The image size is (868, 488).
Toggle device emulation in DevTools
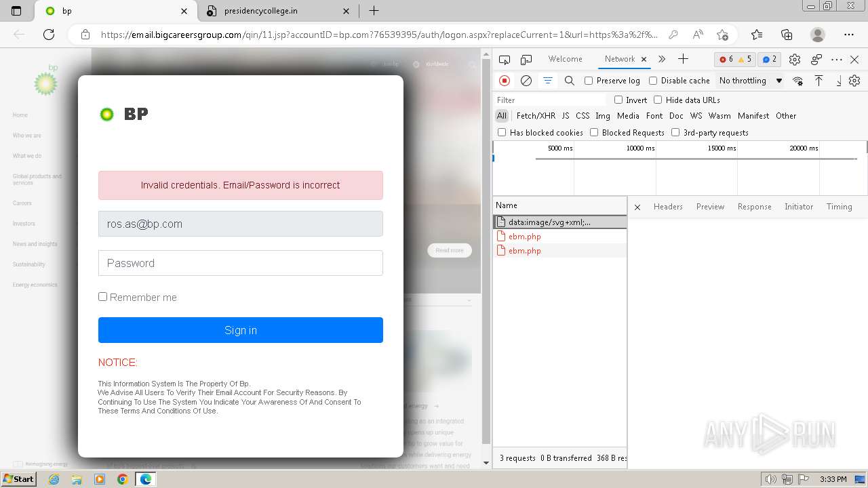(526, 60)
